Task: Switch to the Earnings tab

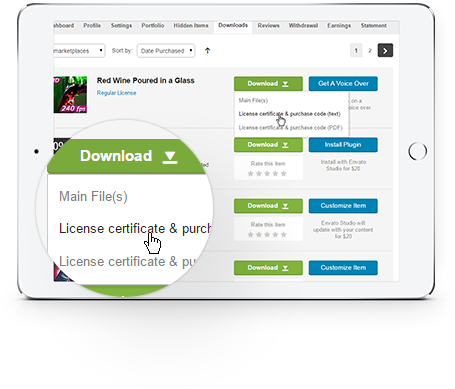Action: 339,26
